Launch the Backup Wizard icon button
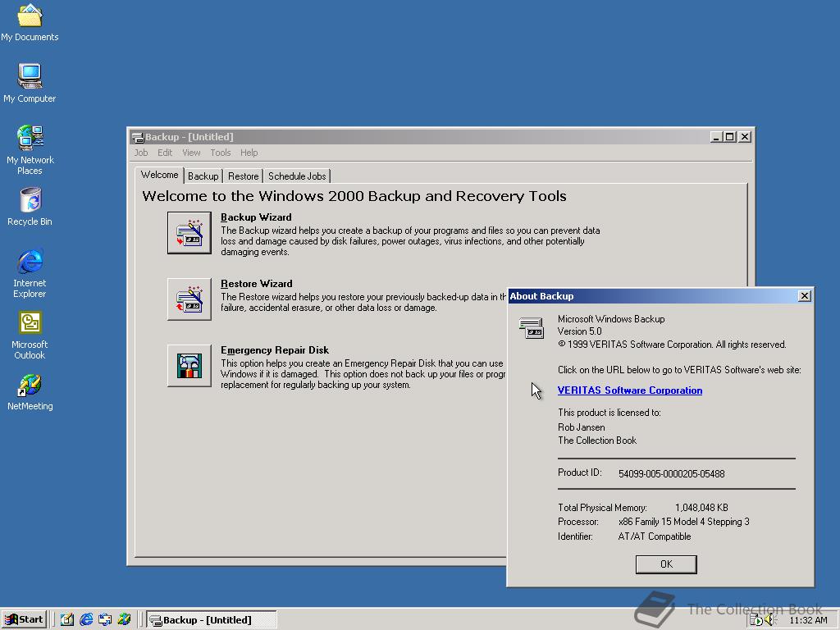This screenshot has width=840, height=630. 189,232
